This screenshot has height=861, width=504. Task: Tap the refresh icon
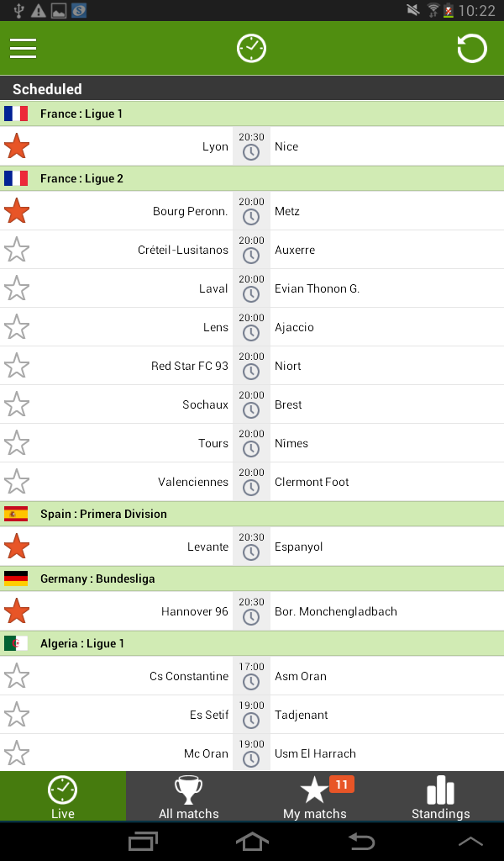click(471, 48)
